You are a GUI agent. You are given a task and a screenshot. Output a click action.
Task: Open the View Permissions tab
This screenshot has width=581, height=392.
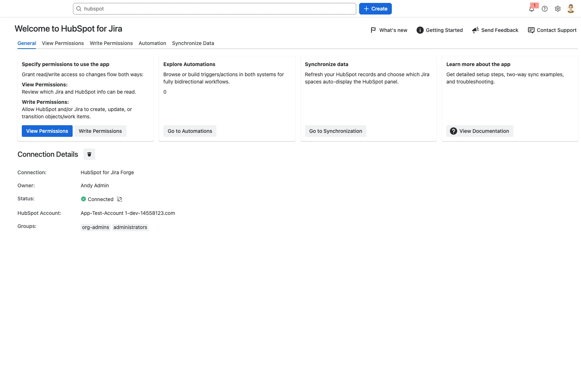[63, 43]
